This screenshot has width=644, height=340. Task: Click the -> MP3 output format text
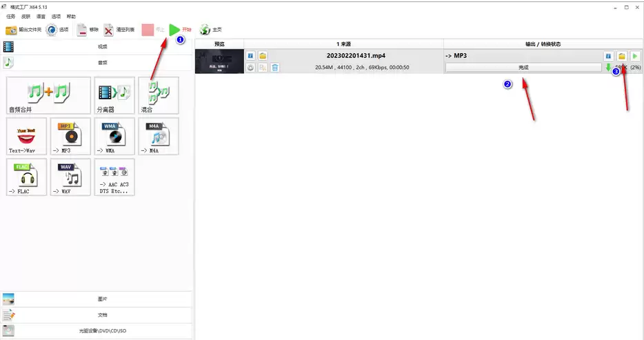click(456, 55)
